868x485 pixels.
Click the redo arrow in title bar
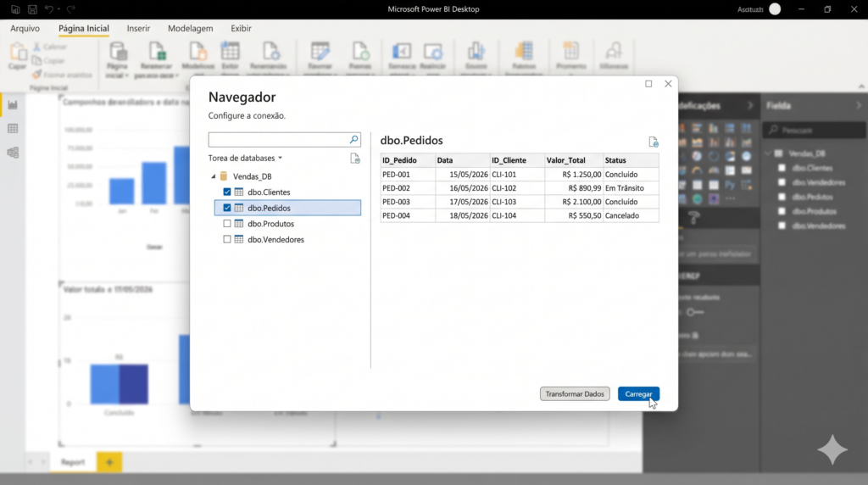(x=71, y=9)
